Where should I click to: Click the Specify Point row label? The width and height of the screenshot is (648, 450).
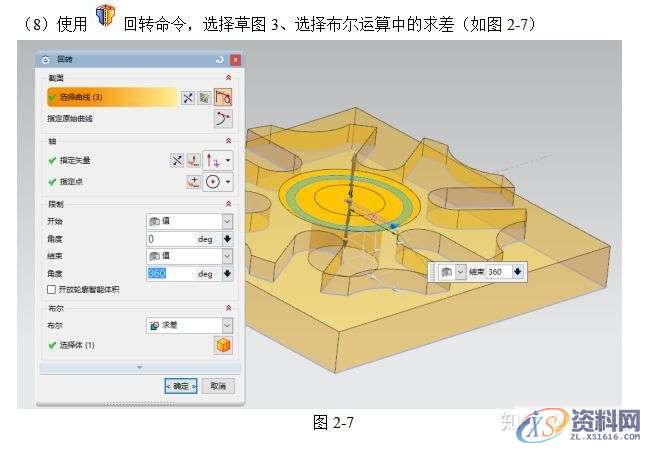pyautogui.click(x=71, y=182)
